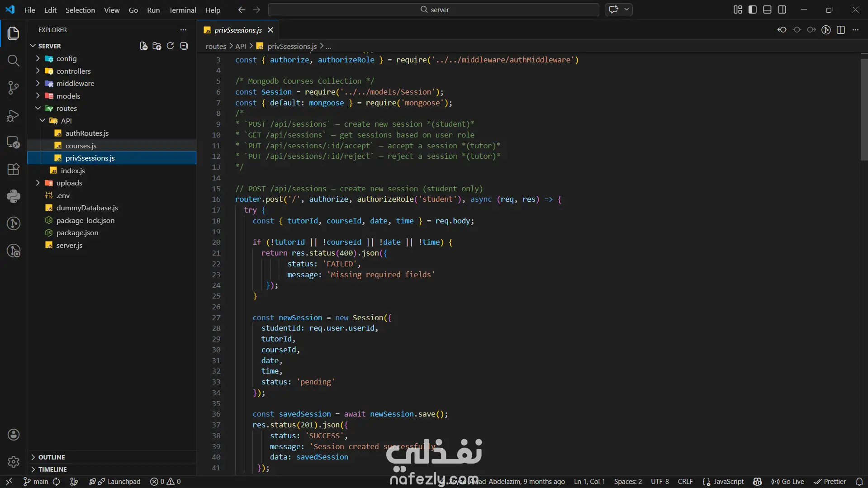868x488 pixels.
Task: Open the Remote Explorer view
Action: click(14, 142)
